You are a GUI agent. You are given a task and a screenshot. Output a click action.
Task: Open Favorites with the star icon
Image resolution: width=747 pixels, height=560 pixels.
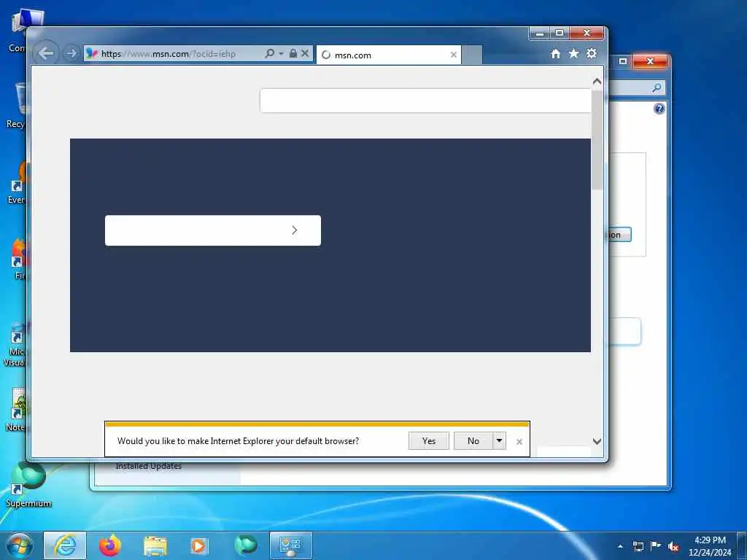573,54
